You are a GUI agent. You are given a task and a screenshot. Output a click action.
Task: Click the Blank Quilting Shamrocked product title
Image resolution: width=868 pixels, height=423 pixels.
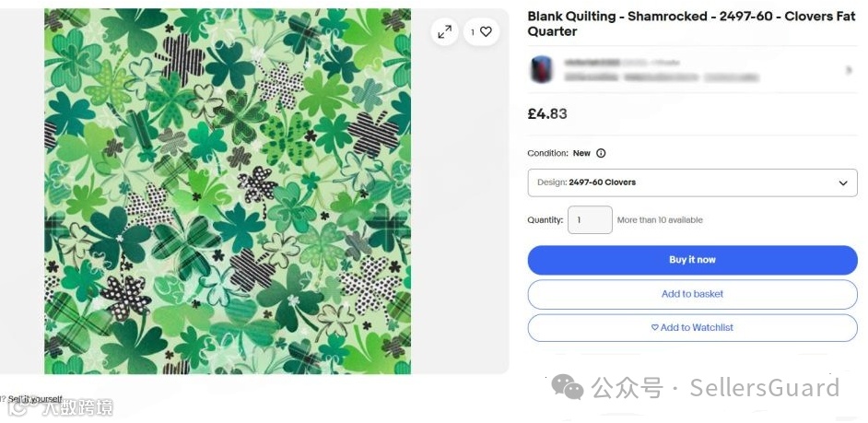pos(691,24)
